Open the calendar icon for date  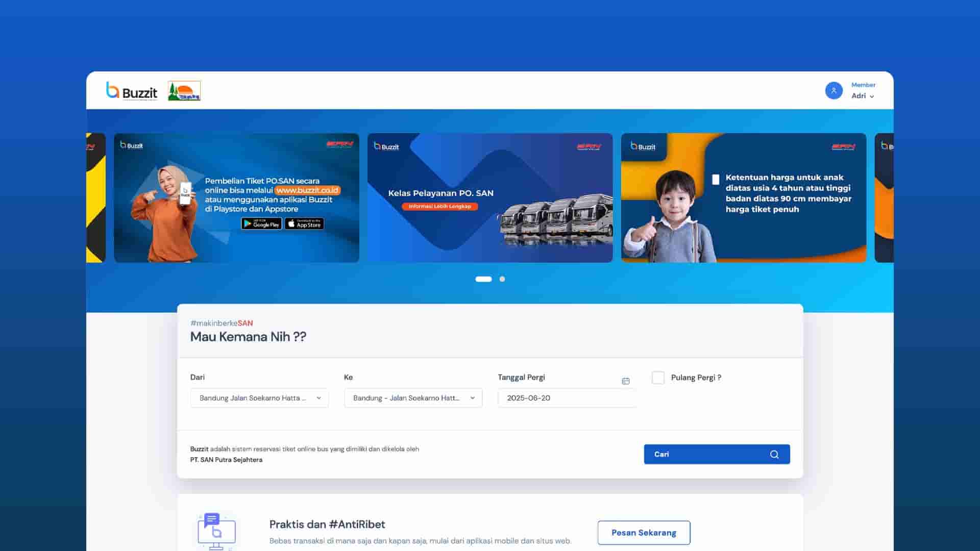coord(626,381)
